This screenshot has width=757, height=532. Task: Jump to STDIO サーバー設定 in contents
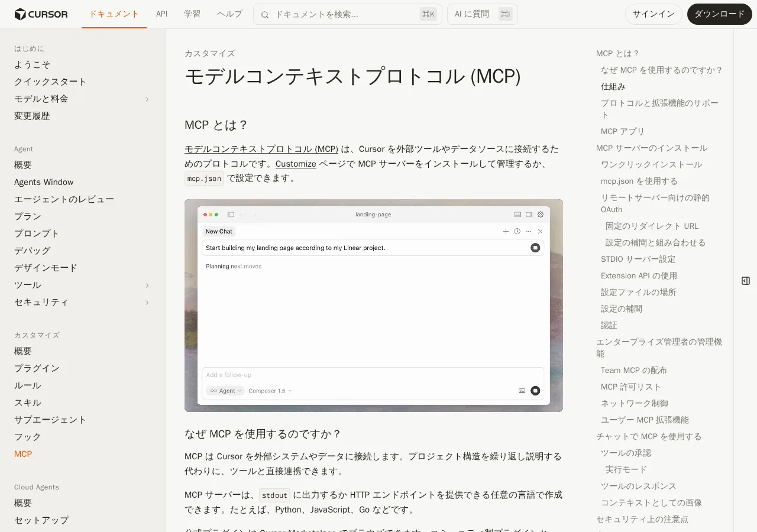638,259
